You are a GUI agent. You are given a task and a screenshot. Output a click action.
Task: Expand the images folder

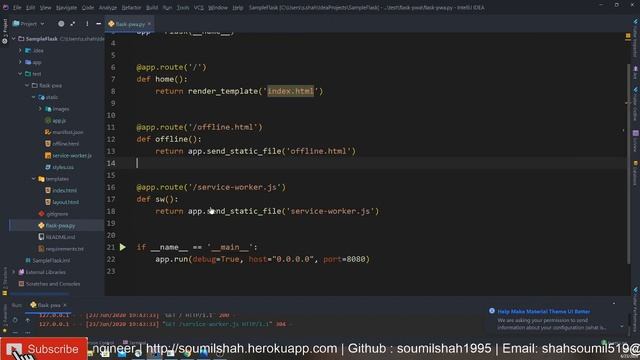click(x=40, y=109)
